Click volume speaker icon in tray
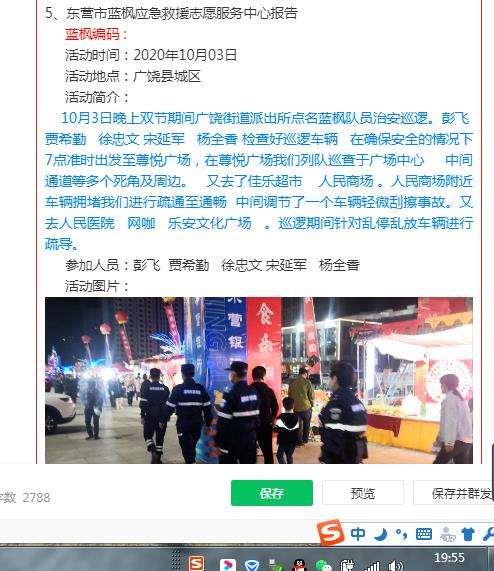 (396, 566)
